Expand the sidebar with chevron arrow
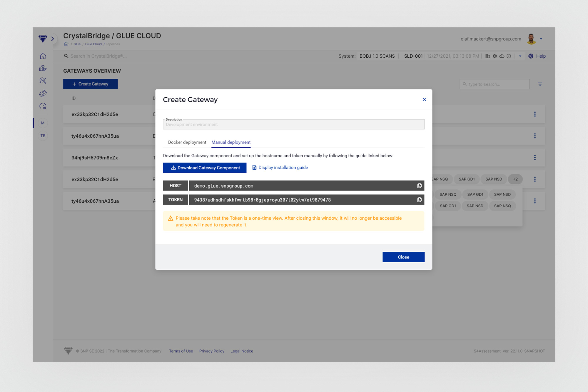 click(53, 39)
